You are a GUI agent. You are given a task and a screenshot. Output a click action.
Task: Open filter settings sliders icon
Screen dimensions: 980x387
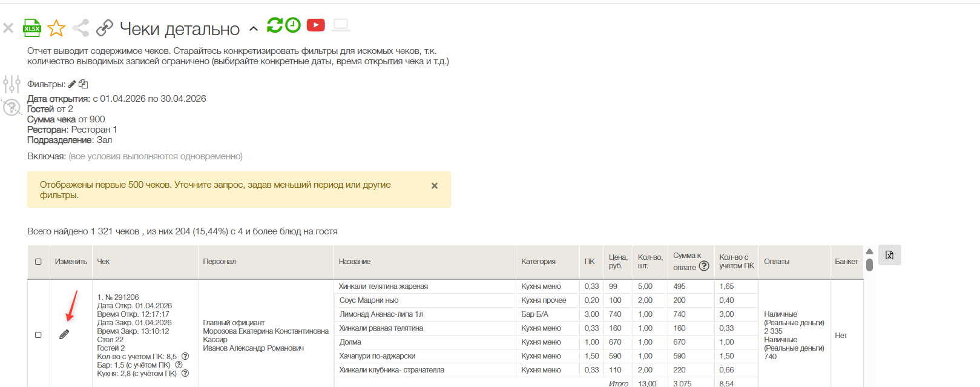coord(12,84)
